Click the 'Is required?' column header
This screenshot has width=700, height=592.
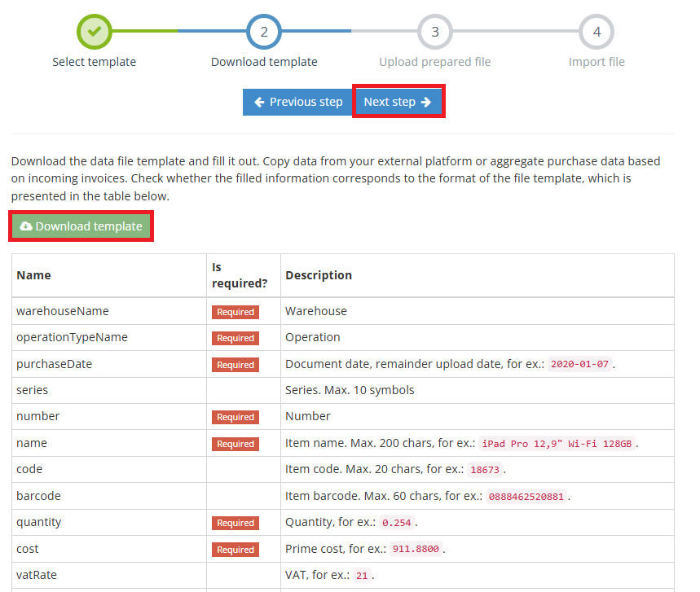[228, 274]
